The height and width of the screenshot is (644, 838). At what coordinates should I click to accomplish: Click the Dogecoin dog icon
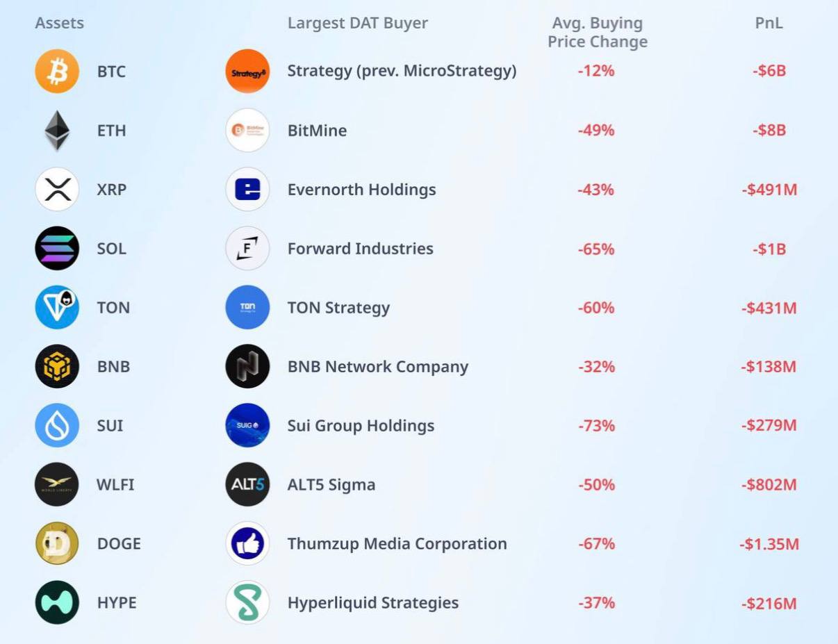click(57, 543)
